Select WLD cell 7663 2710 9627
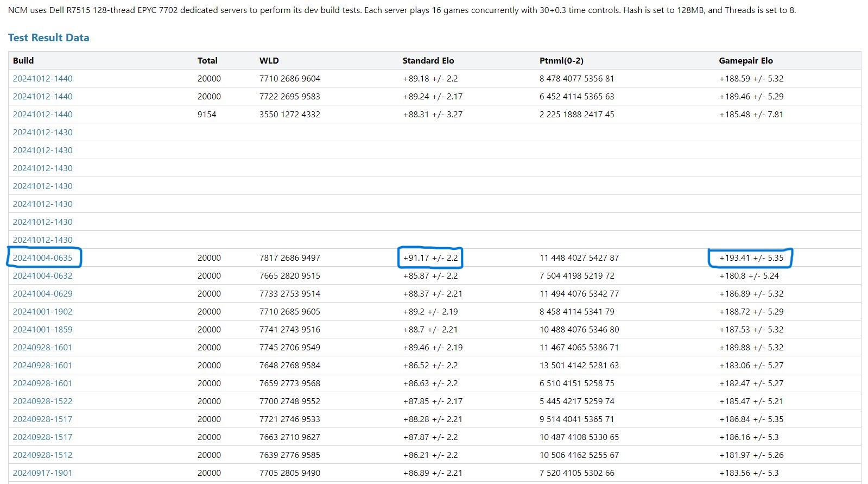 click(290, 437)
